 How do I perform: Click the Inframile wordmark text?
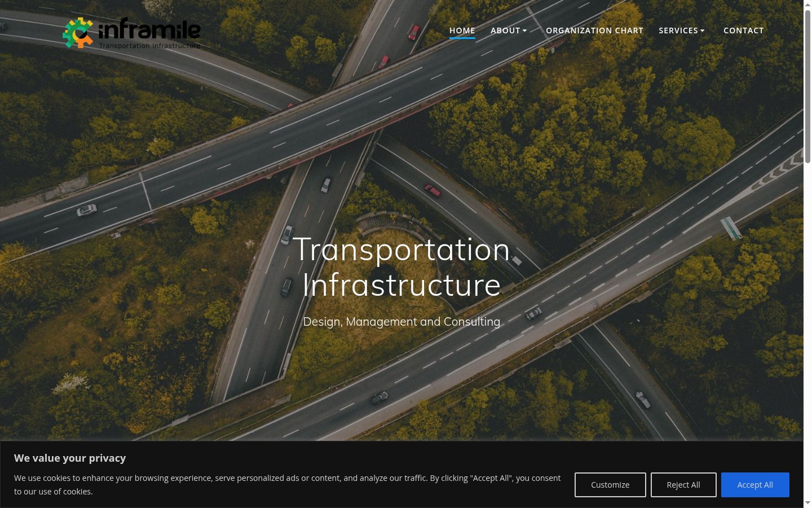pos(149,29)
